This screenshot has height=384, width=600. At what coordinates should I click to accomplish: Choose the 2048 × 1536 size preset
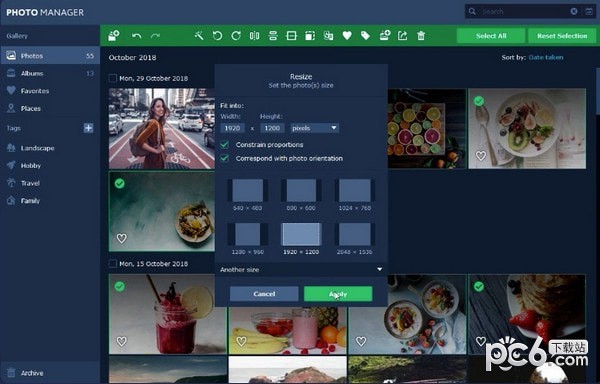coord(355,239)
